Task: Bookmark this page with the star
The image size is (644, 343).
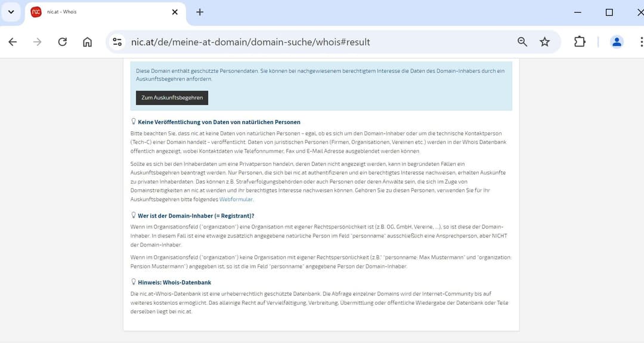Action: [544, 42]
